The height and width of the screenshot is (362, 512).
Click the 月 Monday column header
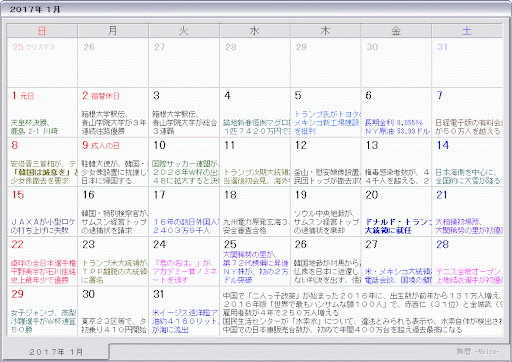[x=113, y=31]
